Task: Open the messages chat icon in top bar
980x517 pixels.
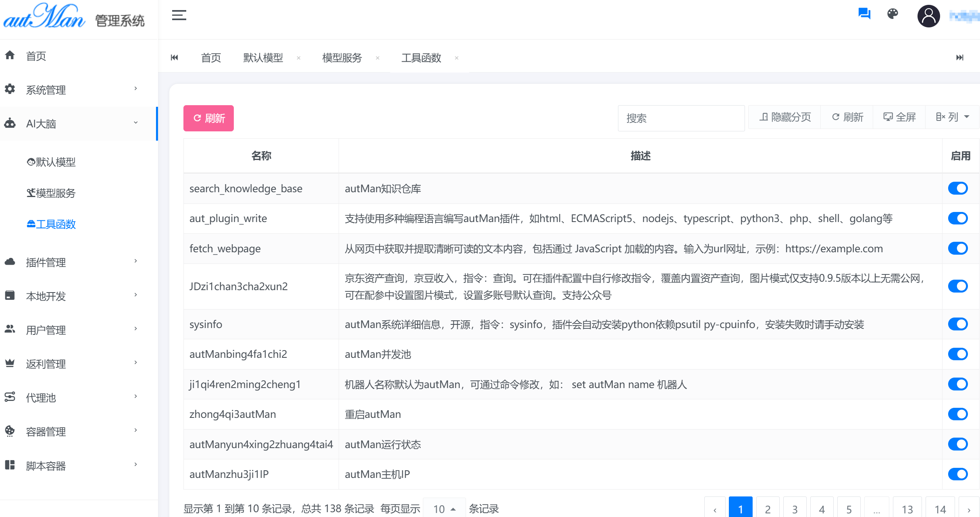Action: [x=863, y=13]
